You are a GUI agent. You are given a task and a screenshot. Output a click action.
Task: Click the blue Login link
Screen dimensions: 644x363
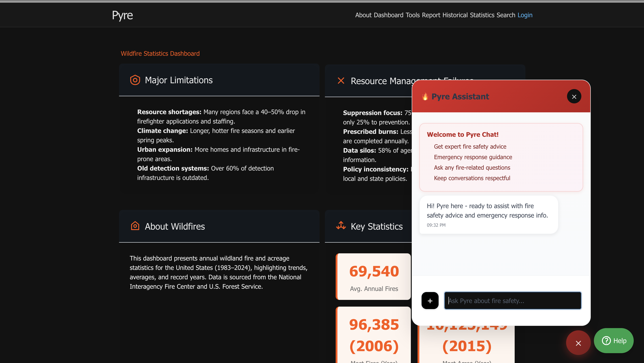click(525, 15)
